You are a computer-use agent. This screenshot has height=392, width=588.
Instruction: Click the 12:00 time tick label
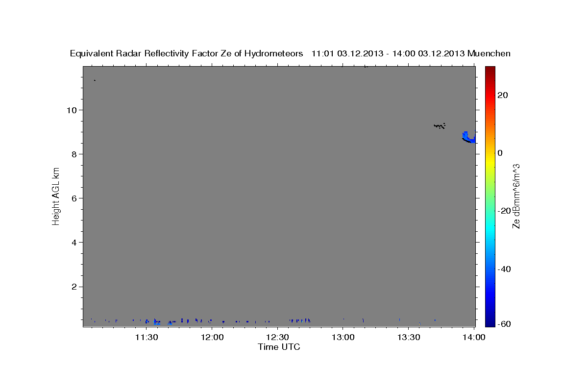click(x=212, y=337)
